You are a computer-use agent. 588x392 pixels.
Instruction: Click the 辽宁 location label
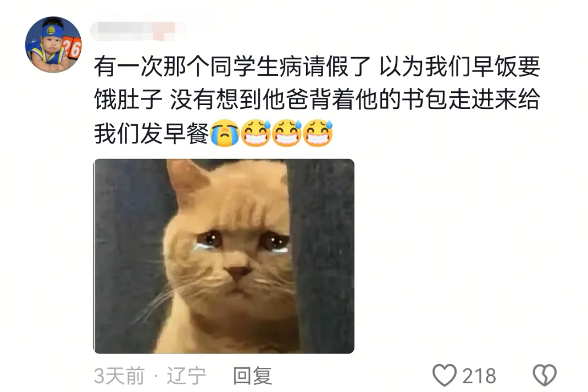click(186, 376)
